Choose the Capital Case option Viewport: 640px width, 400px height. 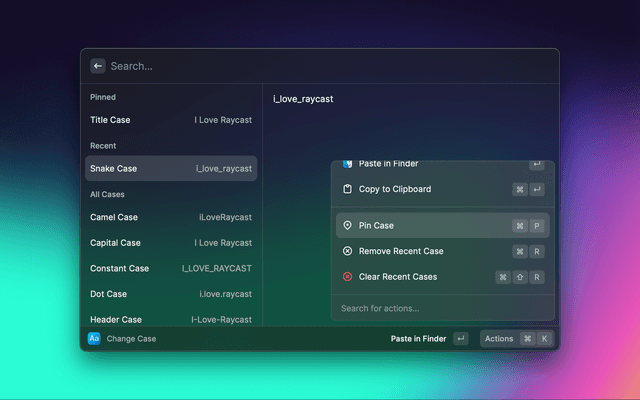pos(171,243)
